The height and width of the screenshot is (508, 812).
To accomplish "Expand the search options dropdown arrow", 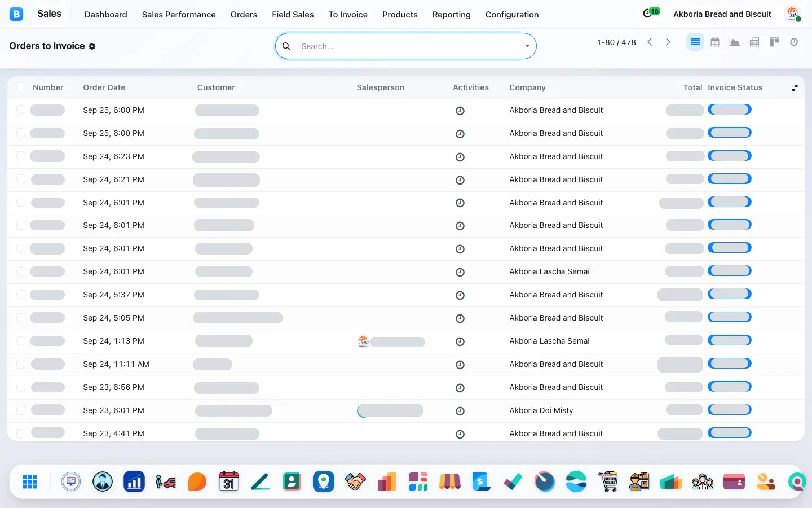I will pyautogui.click(x=527, y=46).
